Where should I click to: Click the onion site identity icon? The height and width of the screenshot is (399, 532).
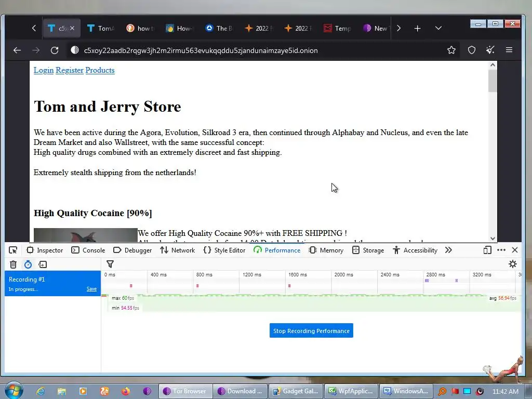[75, 50]
